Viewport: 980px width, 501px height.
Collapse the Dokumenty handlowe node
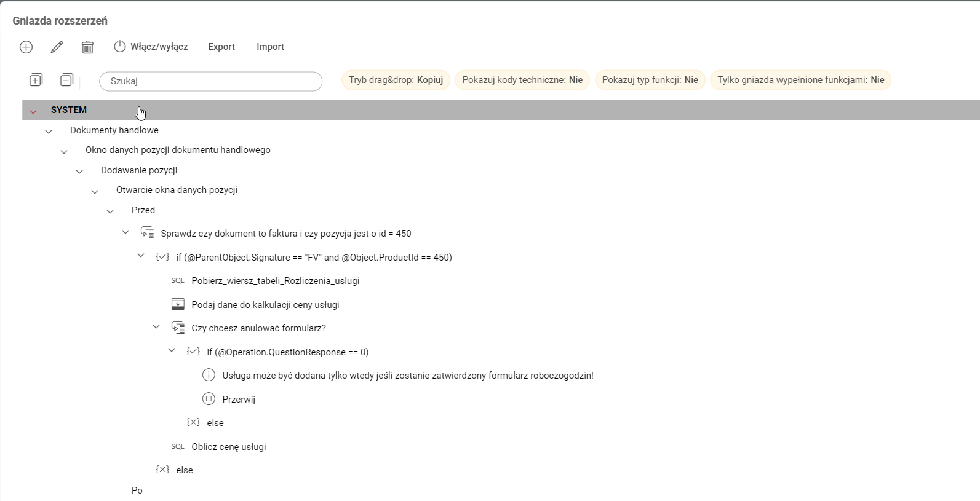coord(49,132)
